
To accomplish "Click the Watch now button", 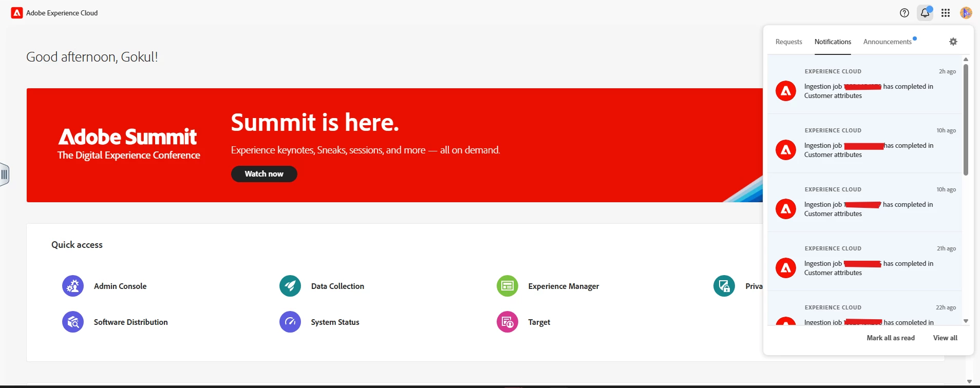I will [x=264, y=174].
